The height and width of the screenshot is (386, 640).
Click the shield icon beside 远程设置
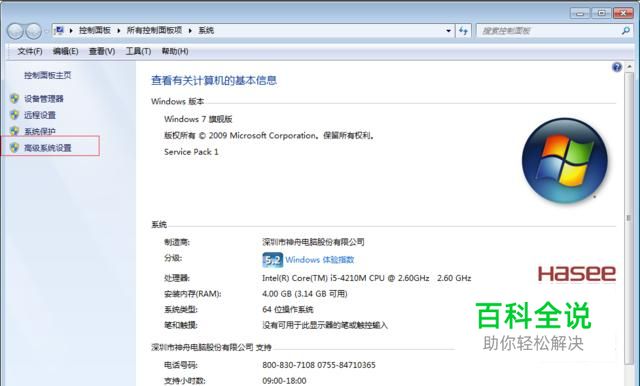(x=14, y=115)
